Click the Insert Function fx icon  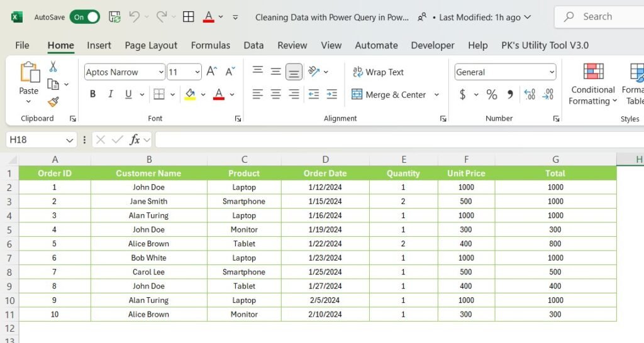pos(135,140)
